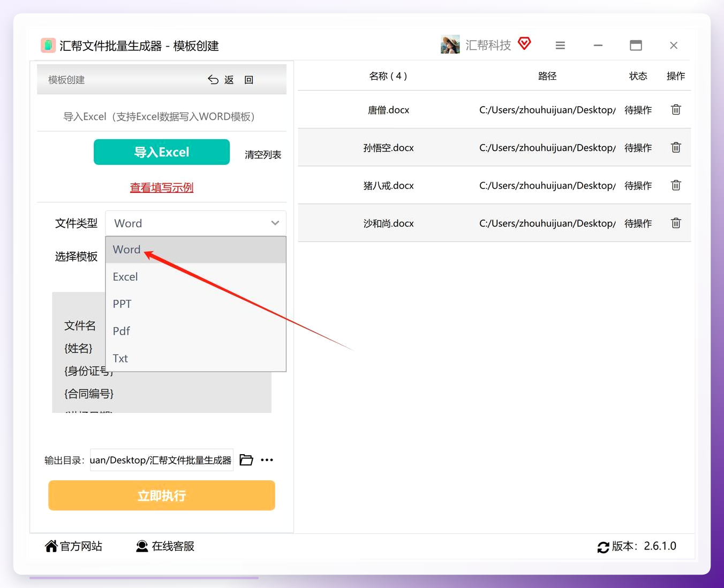
Task: Open the hamburger menu in title bar
Action: tap(560, 46)
